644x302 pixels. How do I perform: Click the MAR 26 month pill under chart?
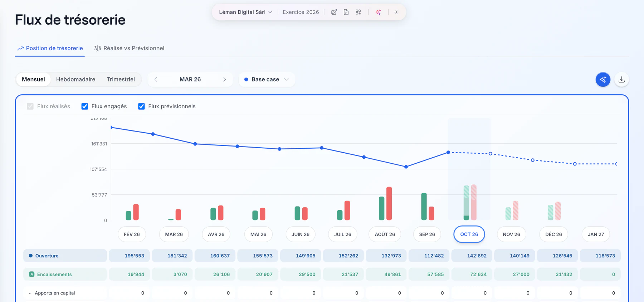174,234
